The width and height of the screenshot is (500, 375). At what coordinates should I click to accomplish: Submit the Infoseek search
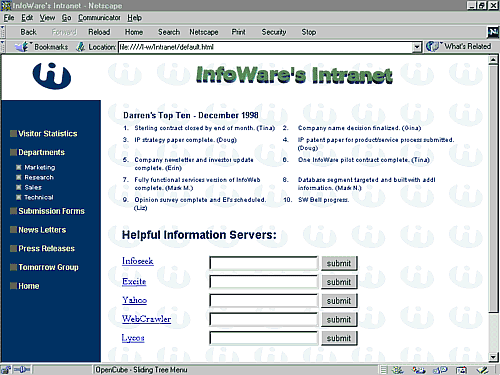(x=339, y=263)
